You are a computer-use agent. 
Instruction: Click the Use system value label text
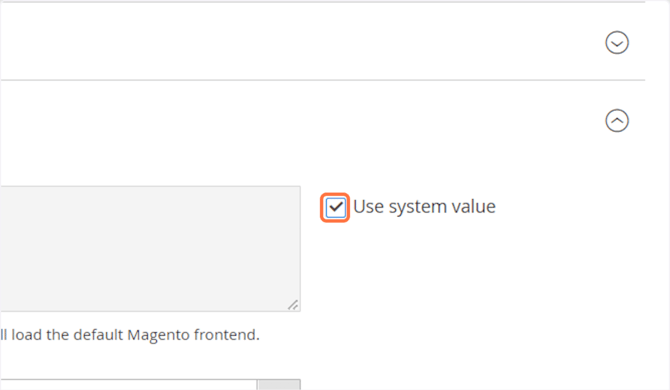coord(424,207)
